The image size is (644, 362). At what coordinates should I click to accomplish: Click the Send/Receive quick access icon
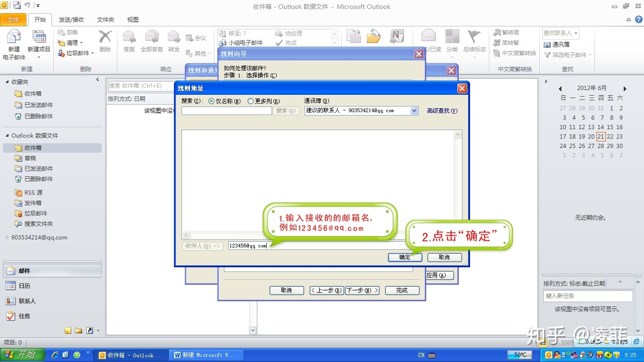(x=17, y=6)
